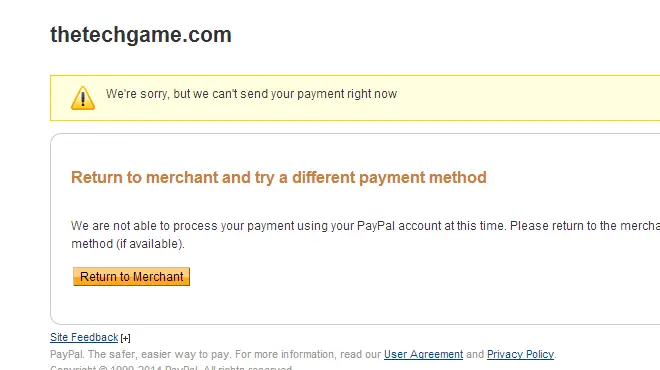Click the Return to Merchant button
Viewport: 660px width, 370px height.
(131, 277)
